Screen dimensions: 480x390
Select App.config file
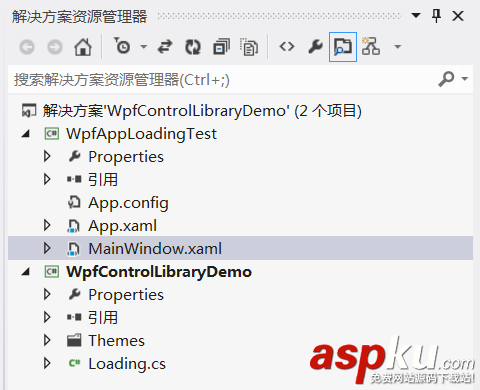128,203
